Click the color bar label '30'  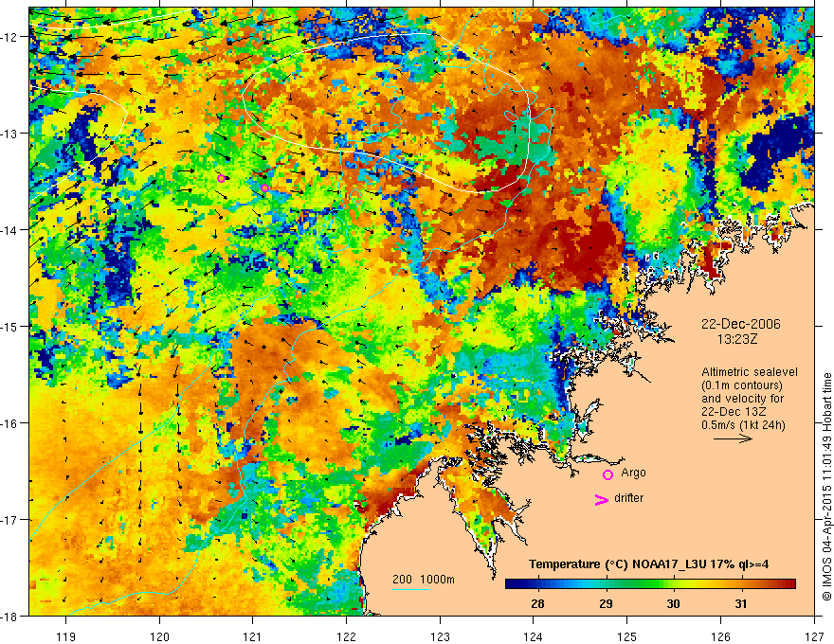click(674, 603)
